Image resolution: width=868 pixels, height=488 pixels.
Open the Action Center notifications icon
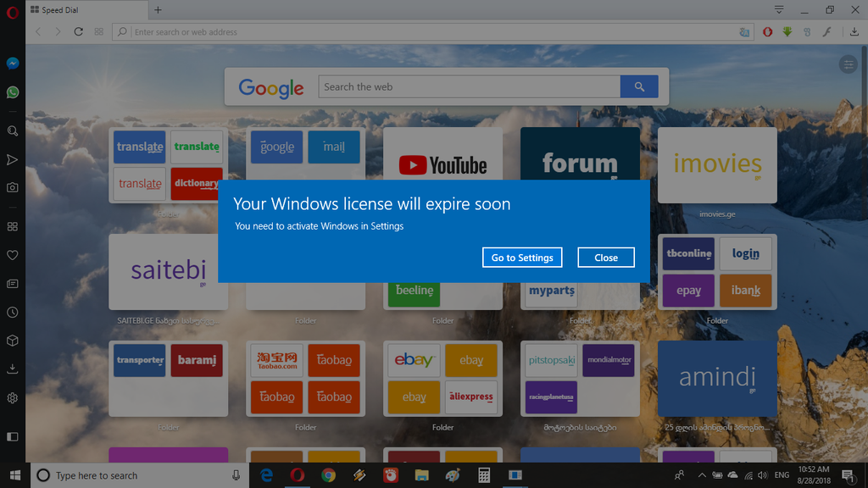click(848, 475)
